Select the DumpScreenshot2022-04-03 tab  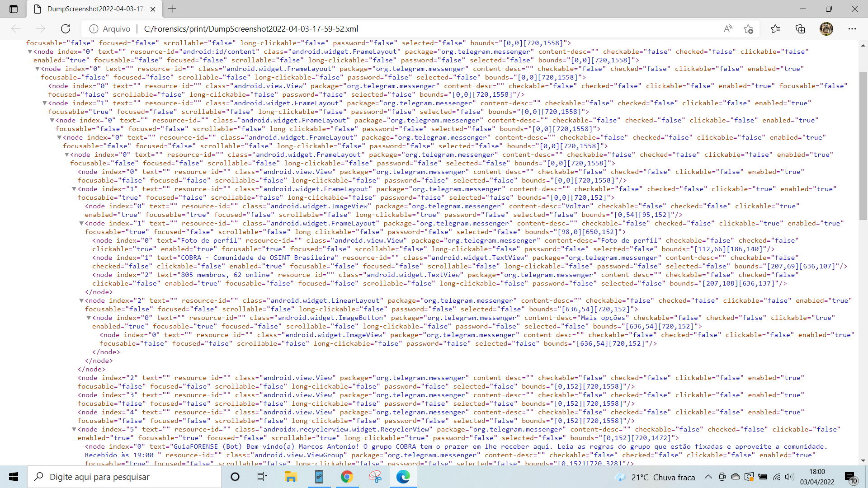[94, 9]
